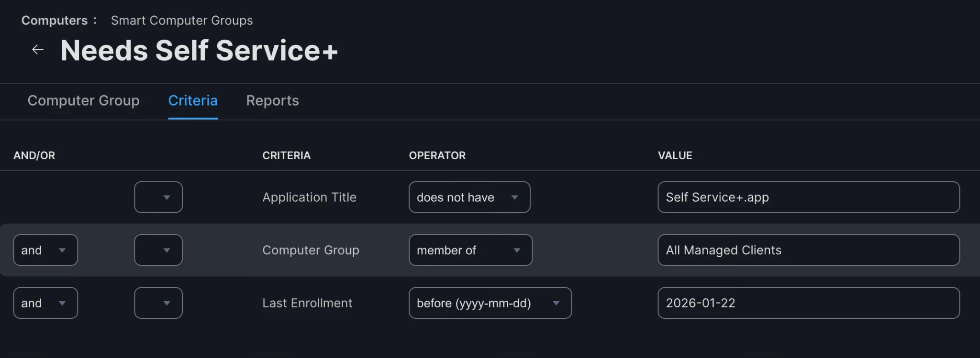Screen dimensions: 980x358
Task: Expand the 'before (yyyy-mm-dd)' operator dropdown
Action: pos(490,303)
